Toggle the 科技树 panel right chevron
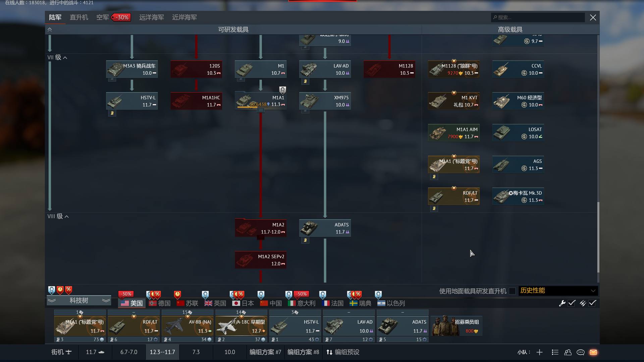The width and height of the screenshot is (644, 362). point(106,300)
